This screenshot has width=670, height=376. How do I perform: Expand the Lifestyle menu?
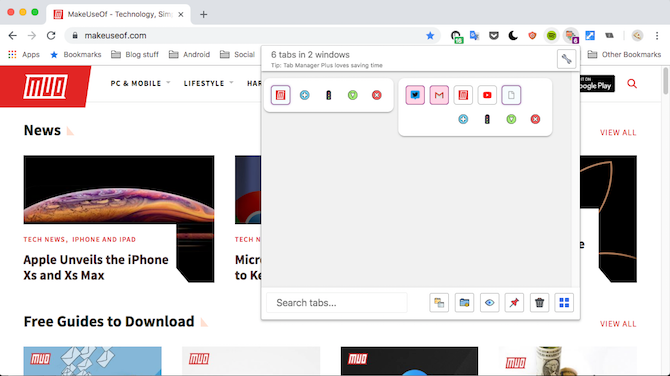[x=209, y=83]
